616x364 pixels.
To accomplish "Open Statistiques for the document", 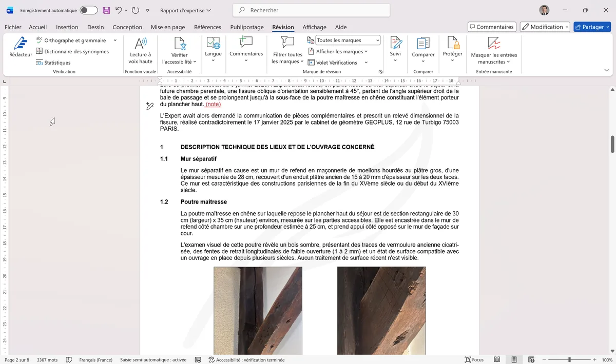I will [x=58, y=62].
